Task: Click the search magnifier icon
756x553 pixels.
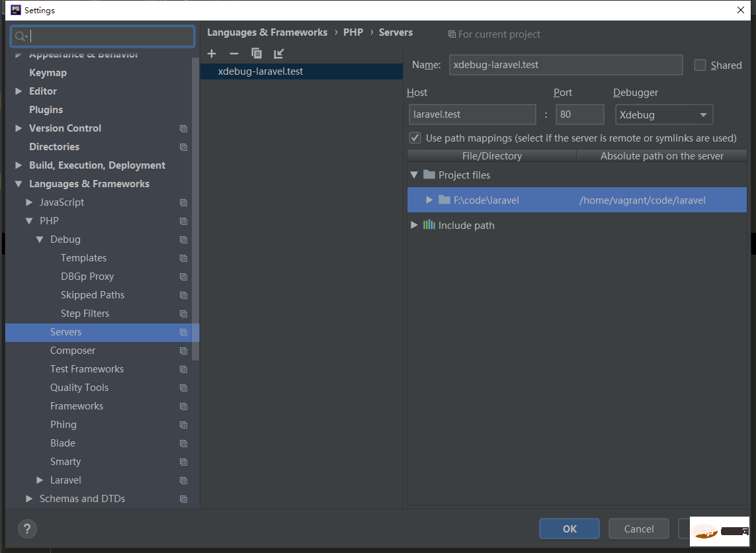Action: 21,36
